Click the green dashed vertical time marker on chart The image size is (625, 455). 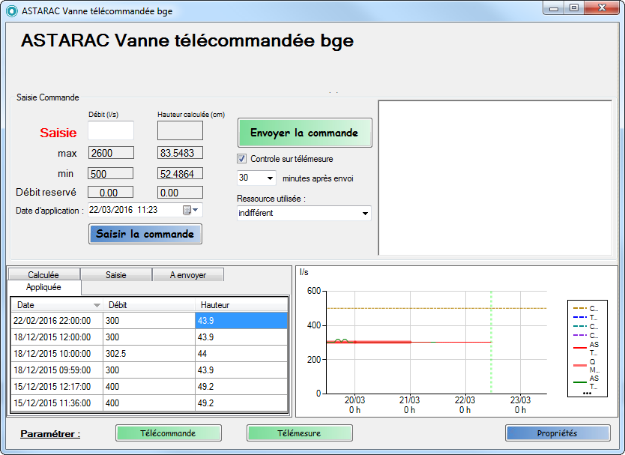click(491, 343)
